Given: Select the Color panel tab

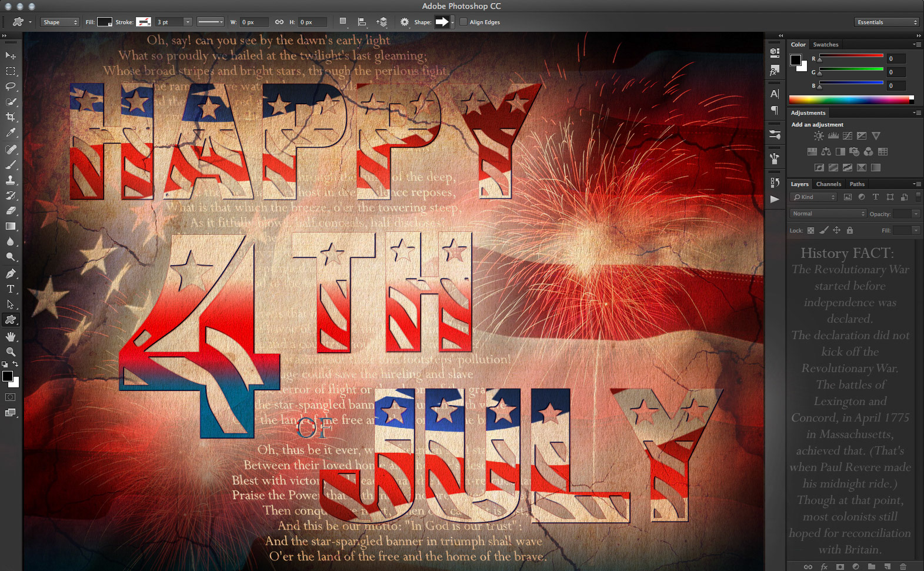Looking at the screenshot, I should click(798, 45).
